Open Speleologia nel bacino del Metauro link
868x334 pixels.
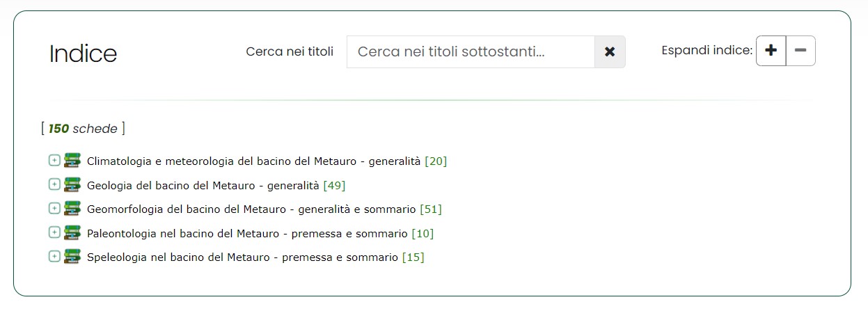tap(242, 257)
